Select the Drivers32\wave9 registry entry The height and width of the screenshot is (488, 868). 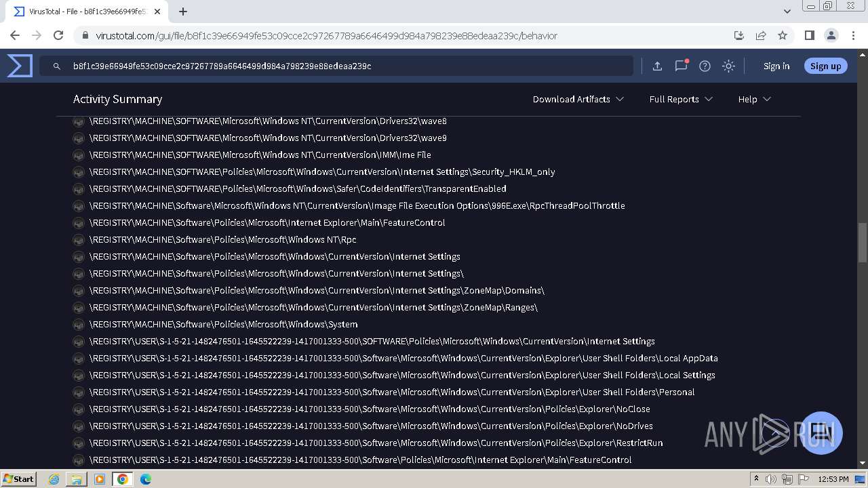(268, 138)
